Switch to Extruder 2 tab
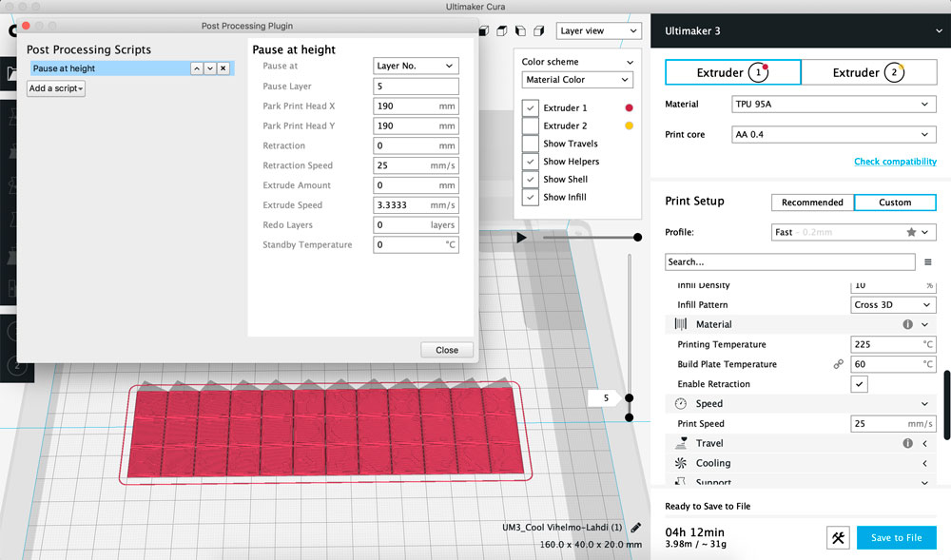The height and width of the screenshot is (560, 951). [868, 72]
